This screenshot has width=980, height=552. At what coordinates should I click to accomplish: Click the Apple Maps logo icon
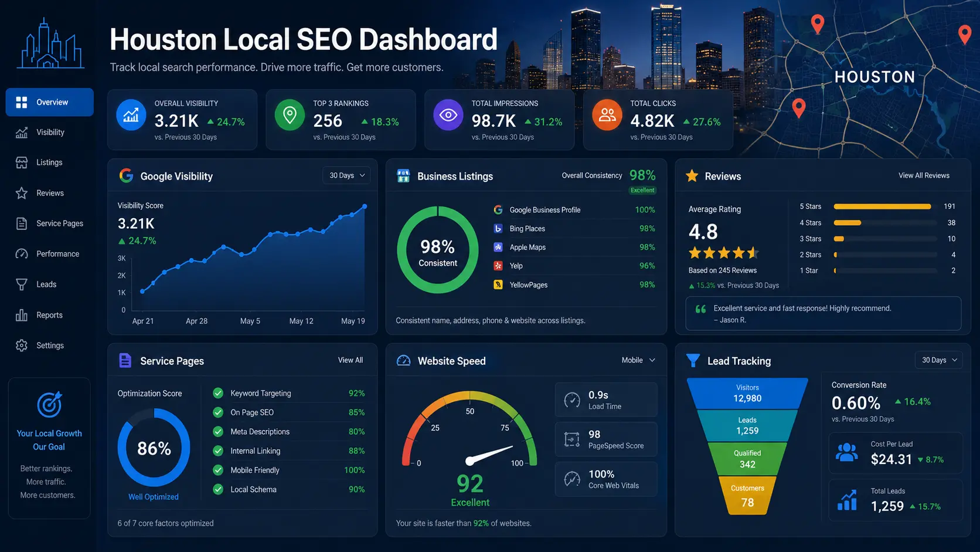pos(498,247)
